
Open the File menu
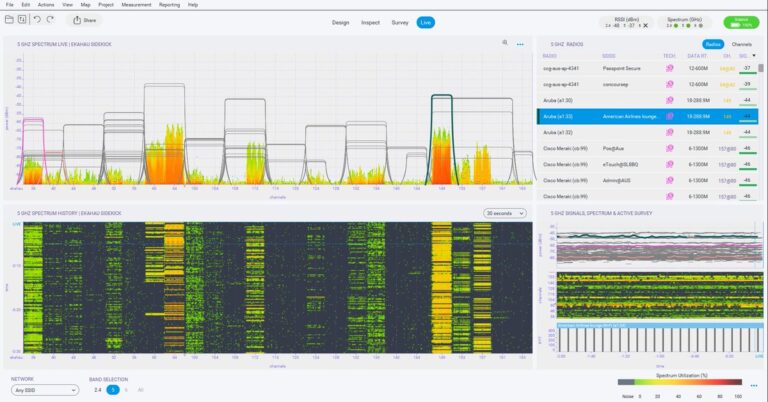[x=9, y=5]
